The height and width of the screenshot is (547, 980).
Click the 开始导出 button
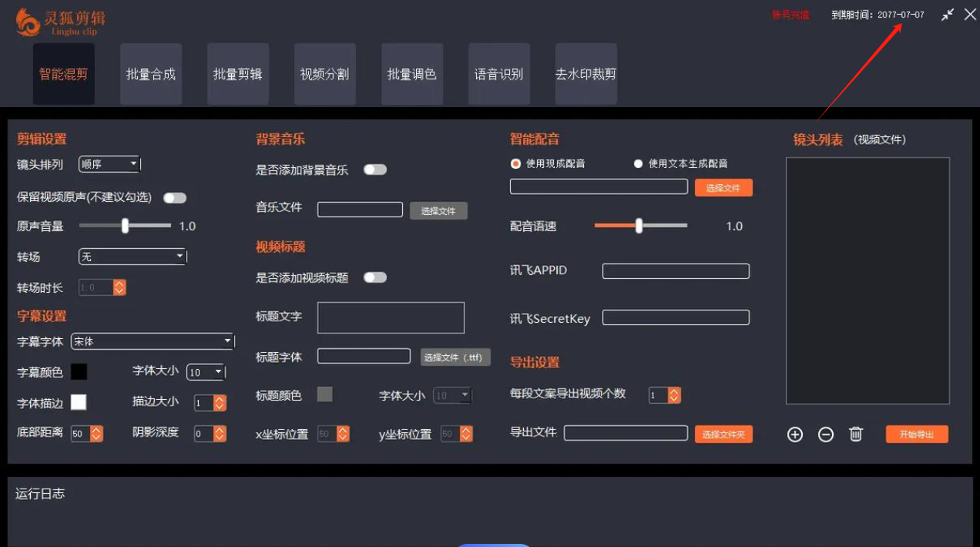pos(916,434)
